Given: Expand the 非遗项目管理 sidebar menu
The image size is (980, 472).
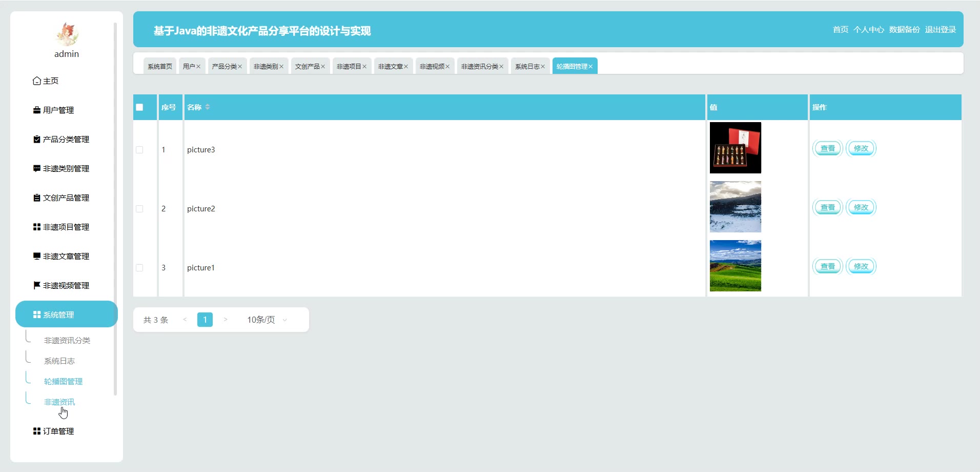Looking at the screenshot, I should coord(67,227).
